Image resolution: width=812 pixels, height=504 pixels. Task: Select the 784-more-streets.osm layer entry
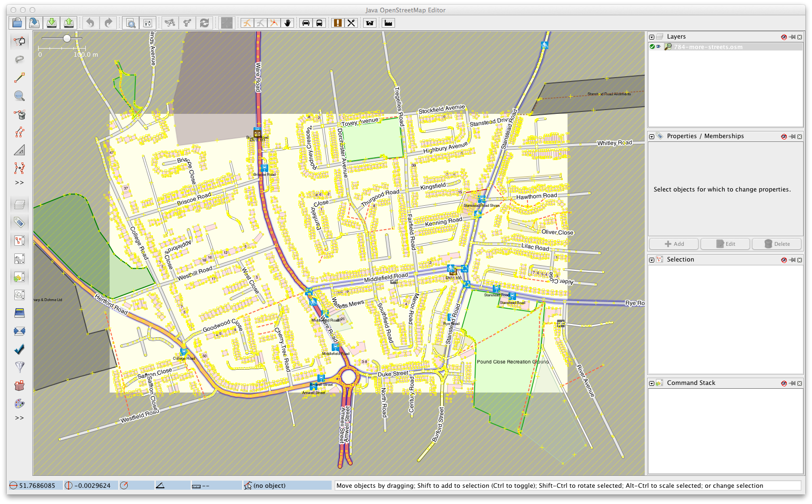pos(708,47)
